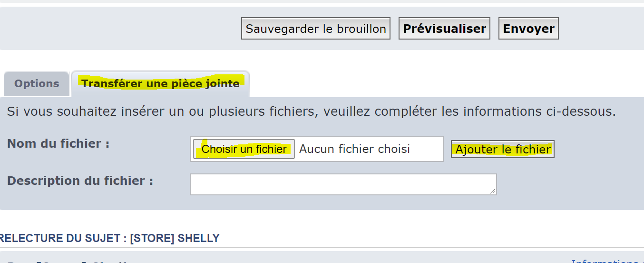Click the partially visible post title below heading
The width and height of the screenshot is (644, 263).
(x=67, y=261)
